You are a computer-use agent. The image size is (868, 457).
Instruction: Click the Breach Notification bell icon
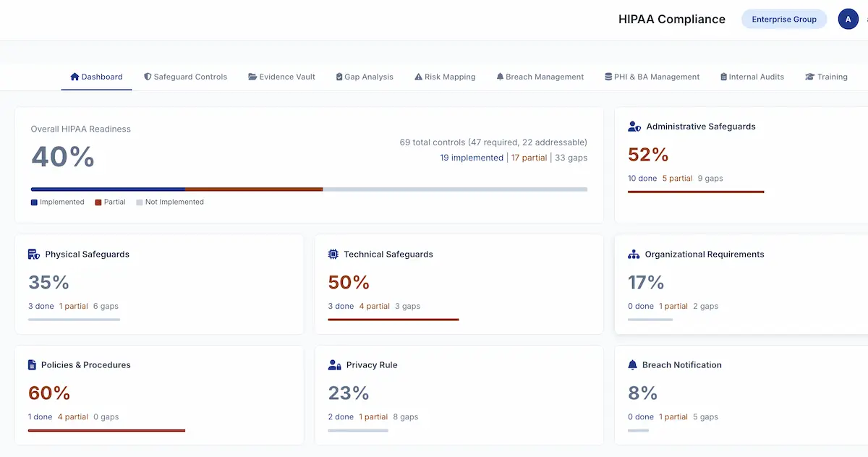click(x=632, y=364)
